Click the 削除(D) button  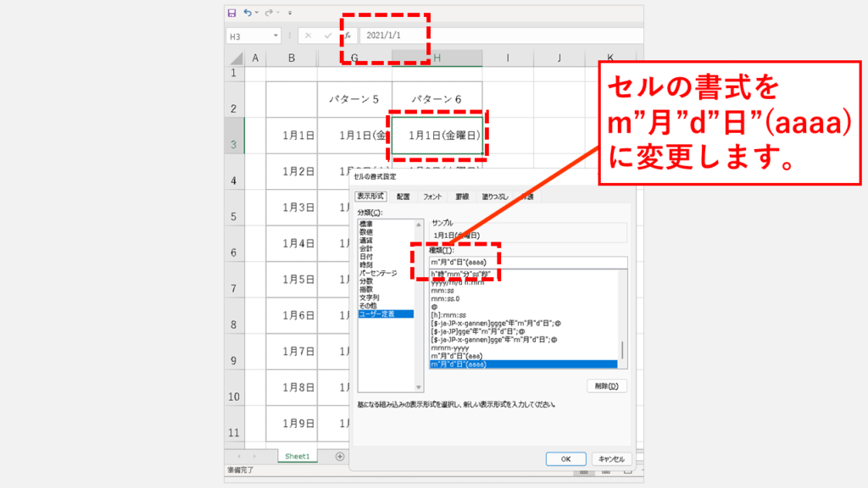click(x=606, y=386)
